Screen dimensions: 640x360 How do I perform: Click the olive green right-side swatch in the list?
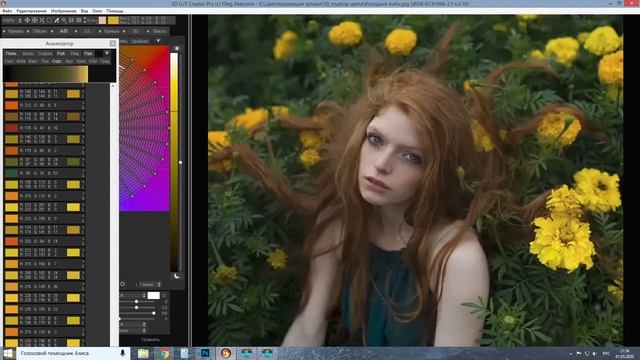pyautogui.click(x=73, y=162)
